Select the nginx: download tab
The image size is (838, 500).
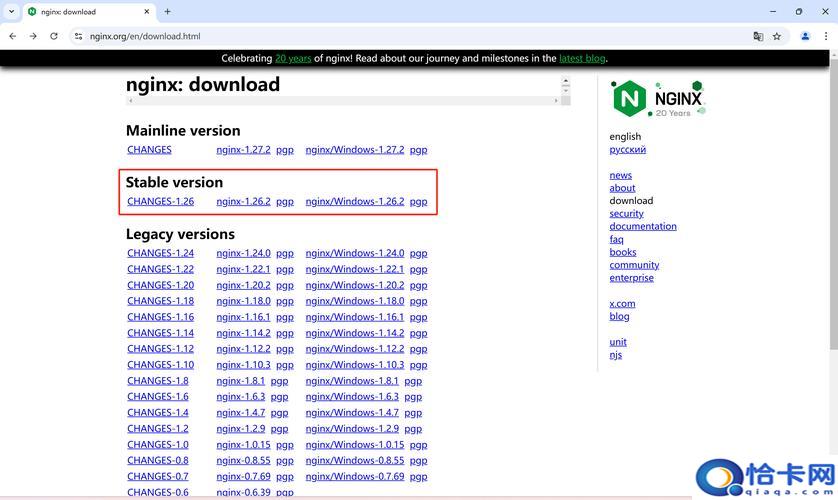89,12
